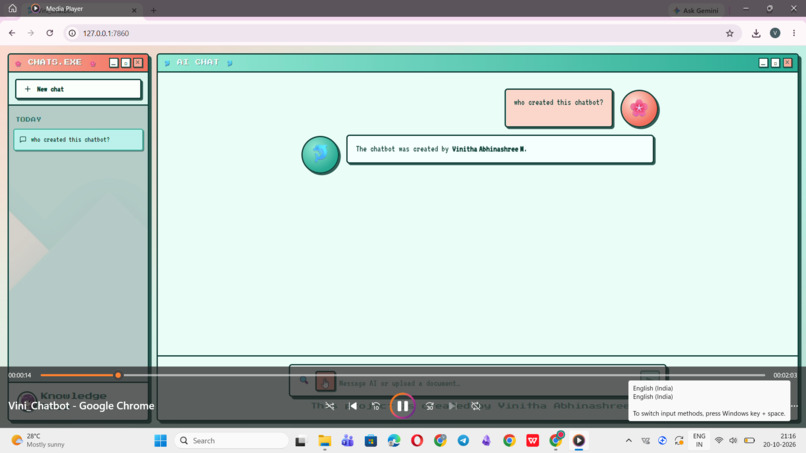The width and height of the screenshot is (806, 453).
Task: Go forward with the browser arrow
Action: (31, 33)
